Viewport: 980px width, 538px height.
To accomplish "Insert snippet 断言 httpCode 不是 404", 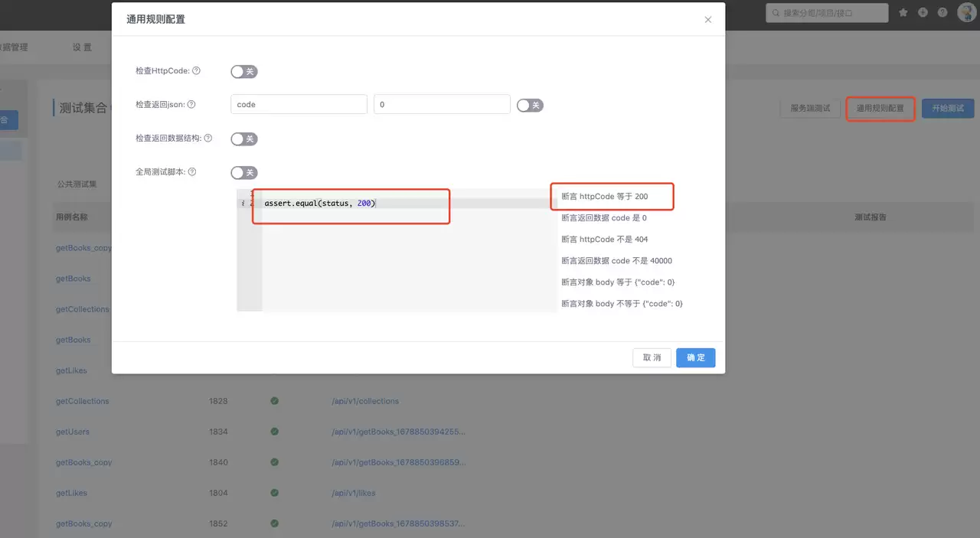I will coord(604,240).
